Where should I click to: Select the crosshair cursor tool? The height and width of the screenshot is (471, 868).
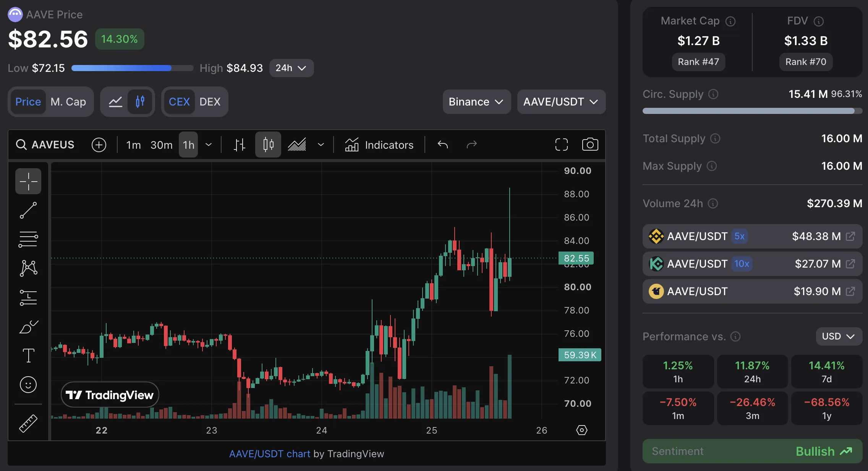[x=28, y=181]
